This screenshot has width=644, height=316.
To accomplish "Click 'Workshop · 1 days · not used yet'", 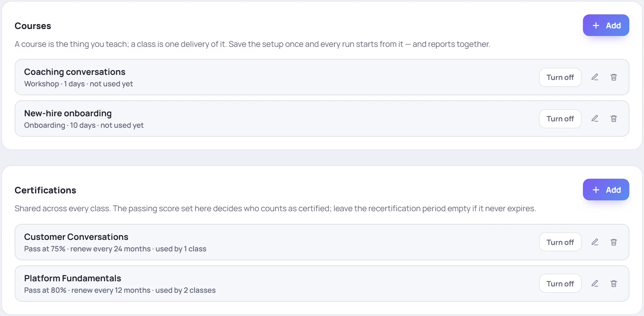I will (x=79, y=84).
